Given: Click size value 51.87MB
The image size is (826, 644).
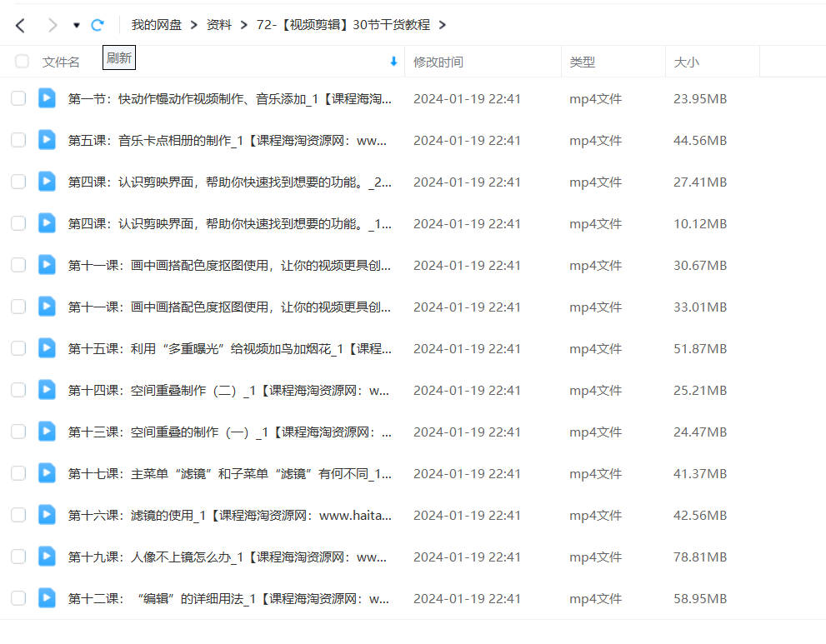Looking at the screenshot, I should 700,348.
